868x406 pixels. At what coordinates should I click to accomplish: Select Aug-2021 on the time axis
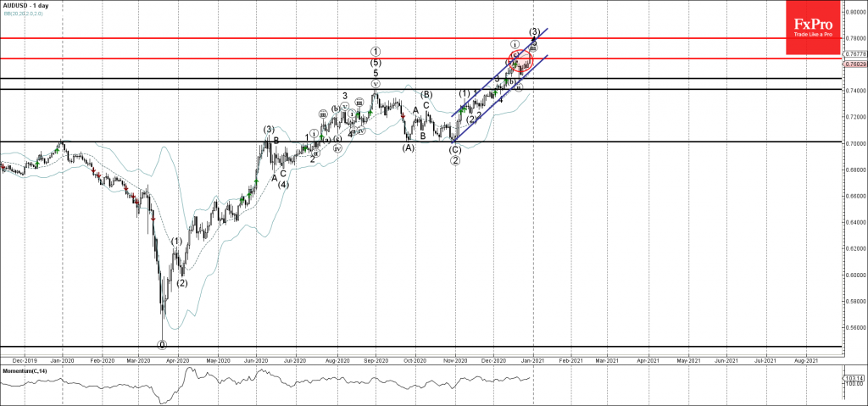pos(804,360)
